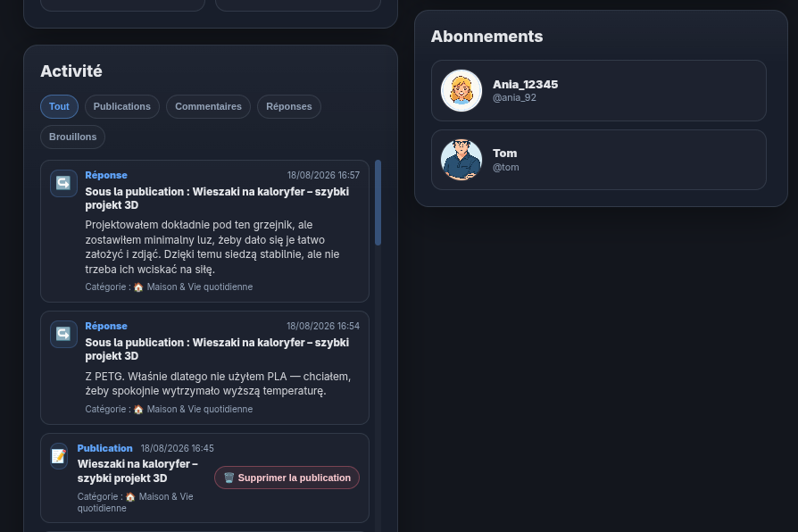Click the activity list scrollbar thumb

point(378,203)
